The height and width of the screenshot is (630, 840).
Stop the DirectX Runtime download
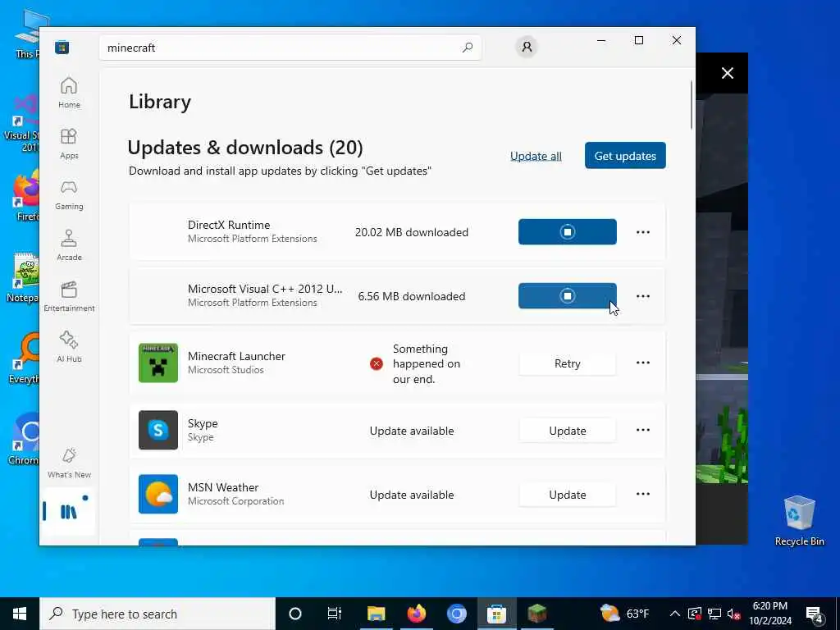(568, 232)
